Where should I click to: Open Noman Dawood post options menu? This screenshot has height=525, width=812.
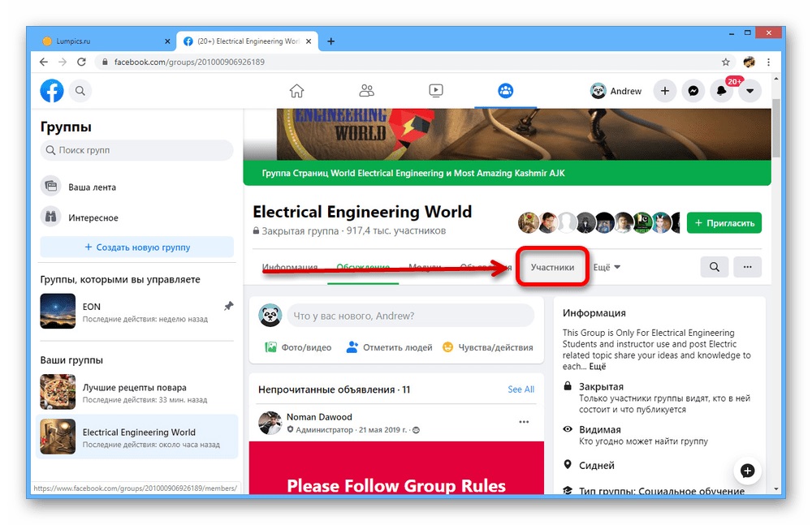tap(524, 422)
